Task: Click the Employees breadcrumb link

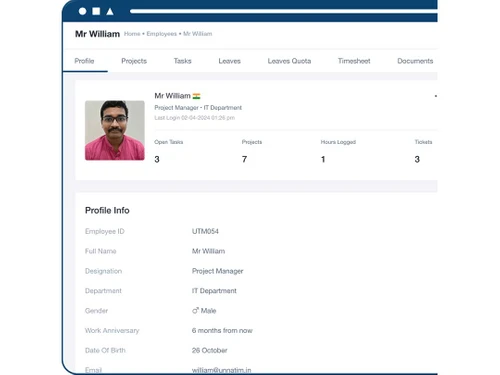Action: 162,34
